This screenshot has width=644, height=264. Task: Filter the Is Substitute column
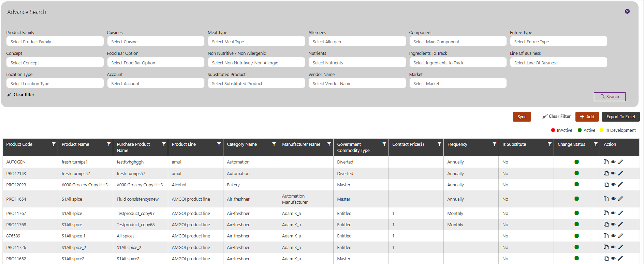tap(550, 144)
